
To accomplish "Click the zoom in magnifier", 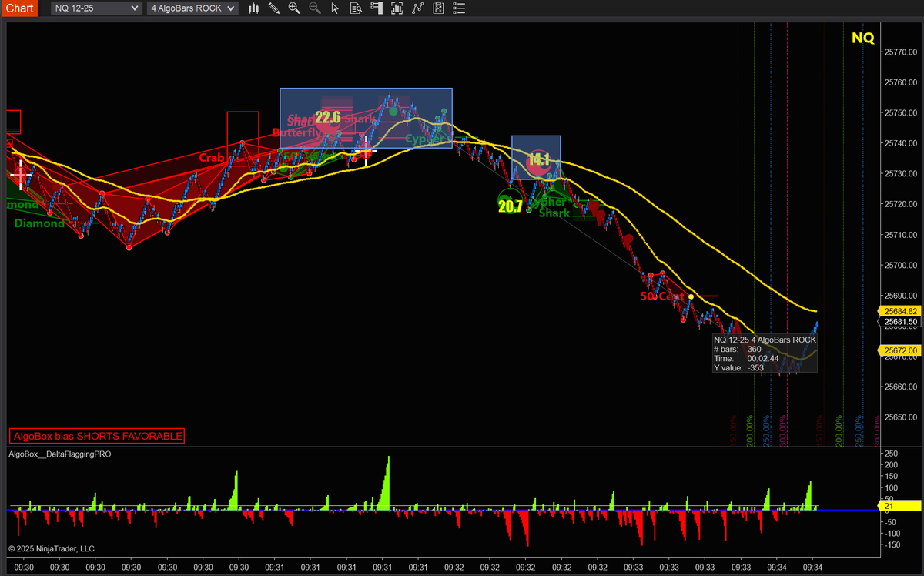I will [x=294, y=8].
